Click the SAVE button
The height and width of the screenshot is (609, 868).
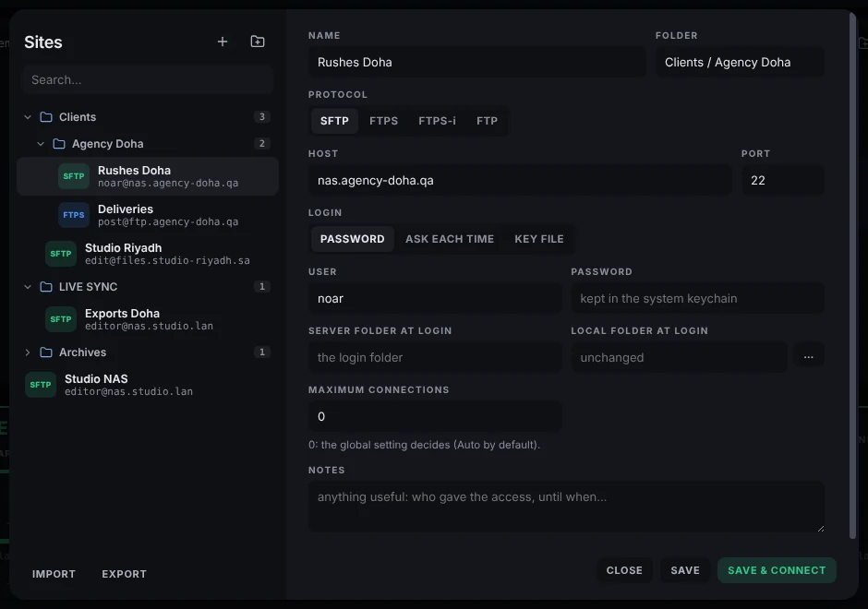click(685, 570)
